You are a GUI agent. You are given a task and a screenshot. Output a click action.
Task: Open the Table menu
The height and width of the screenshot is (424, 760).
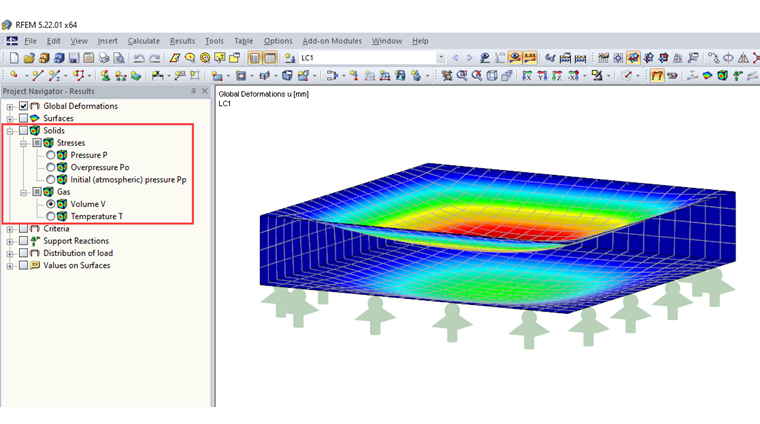(x=243, y=41)
